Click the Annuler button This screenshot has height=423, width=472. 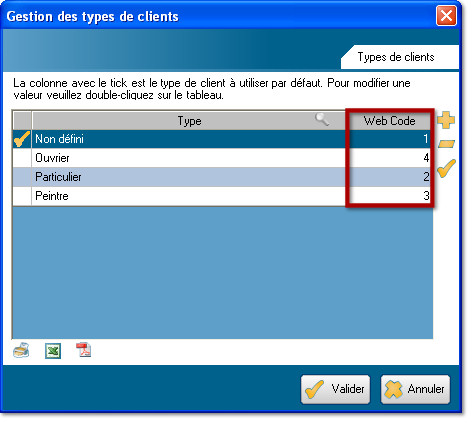pyautogui.click(x=415, y=389)
